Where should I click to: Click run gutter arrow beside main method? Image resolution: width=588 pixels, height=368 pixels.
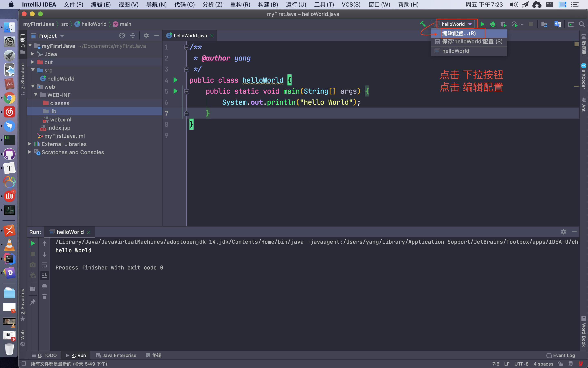[175, 91]
